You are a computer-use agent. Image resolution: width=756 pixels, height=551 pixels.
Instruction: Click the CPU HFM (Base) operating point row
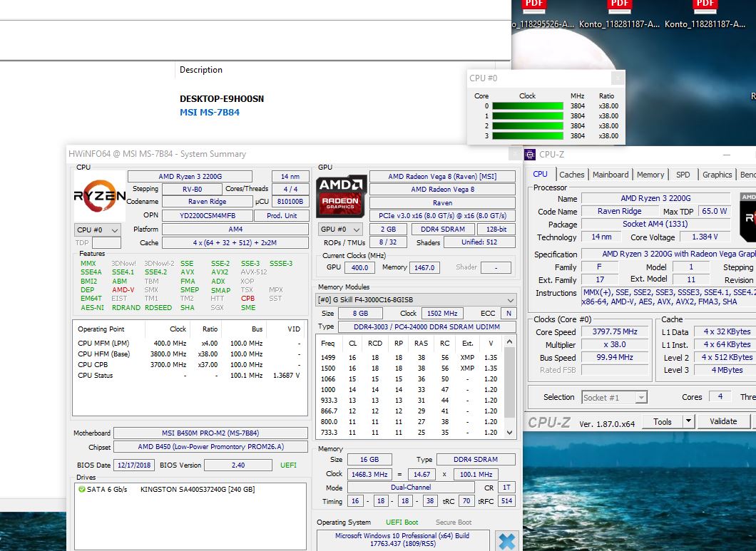tap(190, 354)
